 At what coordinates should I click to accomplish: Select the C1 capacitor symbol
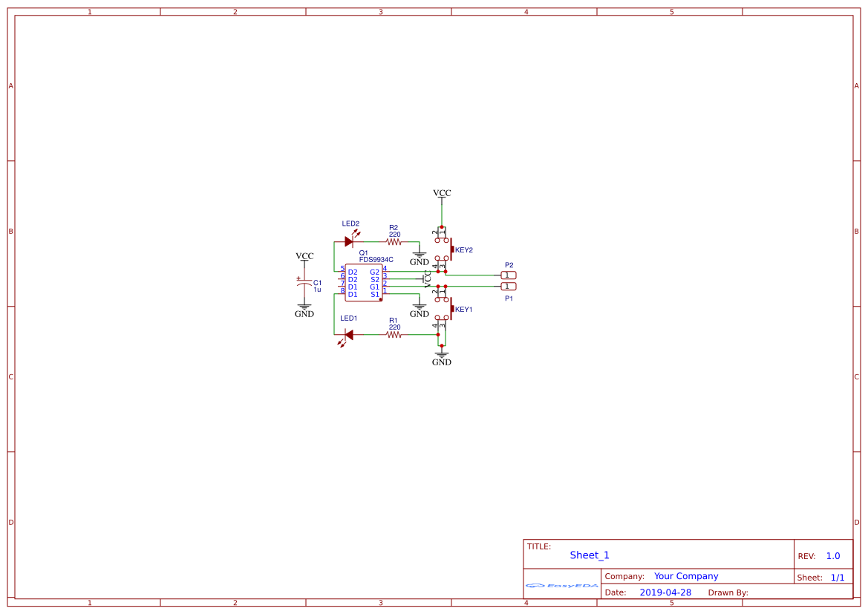click(304, 282)
